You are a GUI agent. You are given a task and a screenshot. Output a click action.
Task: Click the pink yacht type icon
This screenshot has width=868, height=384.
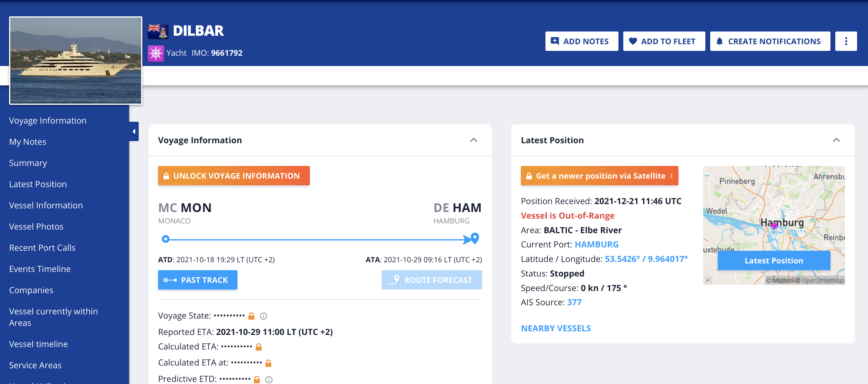[156, 53]
